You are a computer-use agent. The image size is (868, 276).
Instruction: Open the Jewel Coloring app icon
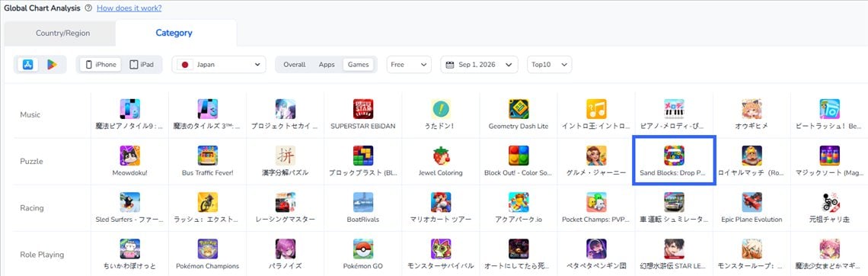[441, 156]
